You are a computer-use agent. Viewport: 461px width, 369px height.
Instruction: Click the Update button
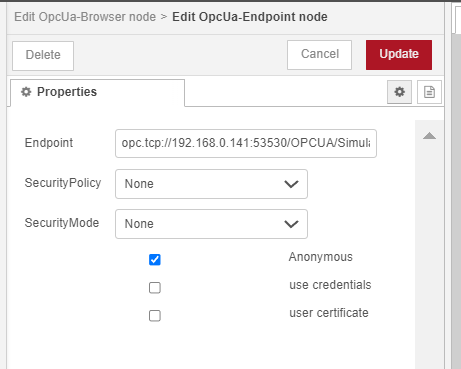coord(399,55)
